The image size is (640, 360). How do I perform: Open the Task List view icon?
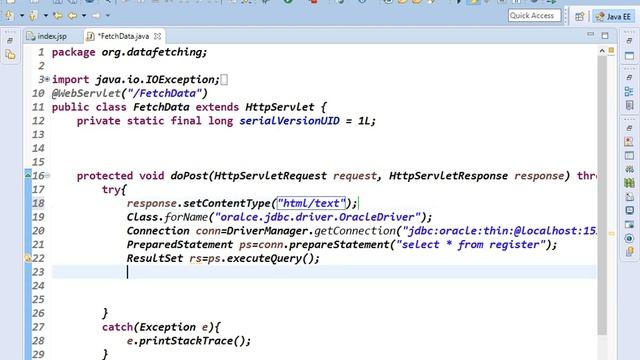tap(629, 105)
